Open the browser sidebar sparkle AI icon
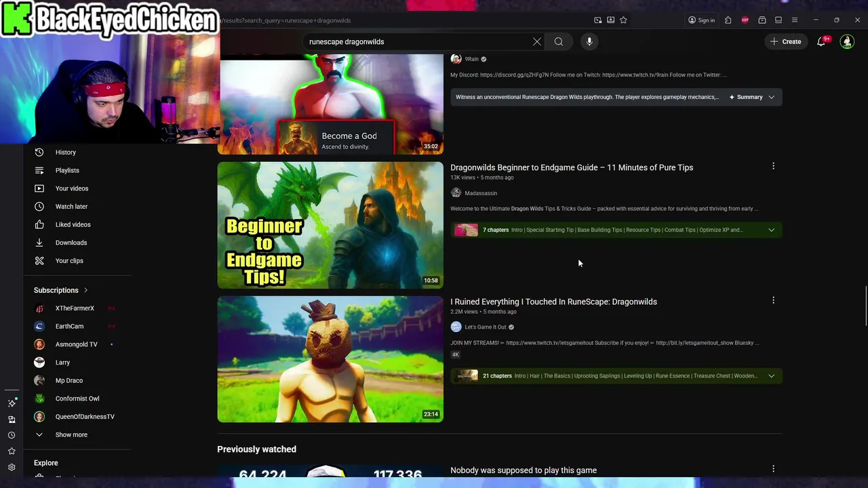 click(12, 403)
